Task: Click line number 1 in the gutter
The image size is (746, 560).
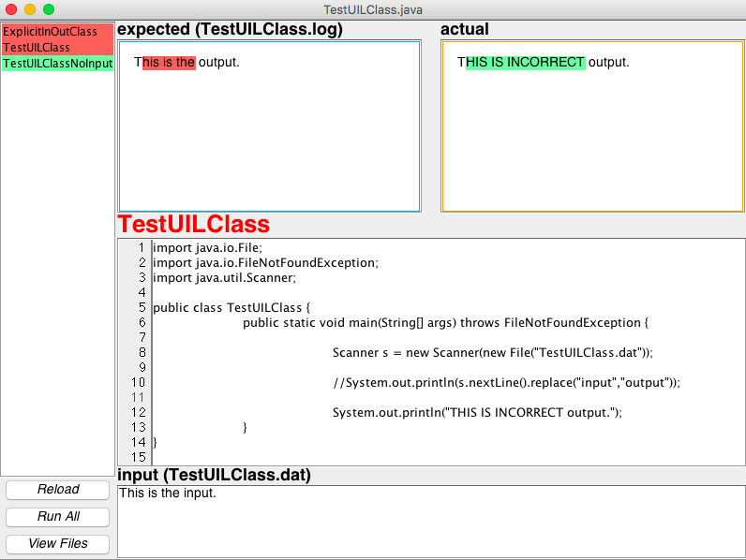Action: 142,248
